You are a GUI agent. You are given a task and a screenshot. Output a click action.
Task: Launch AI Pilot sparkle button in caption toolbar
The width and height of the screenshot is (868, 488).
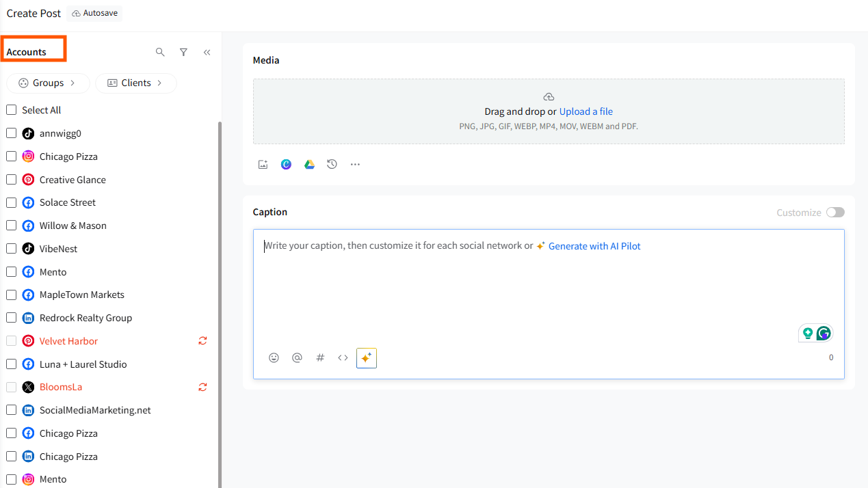(x=367, y=357)
